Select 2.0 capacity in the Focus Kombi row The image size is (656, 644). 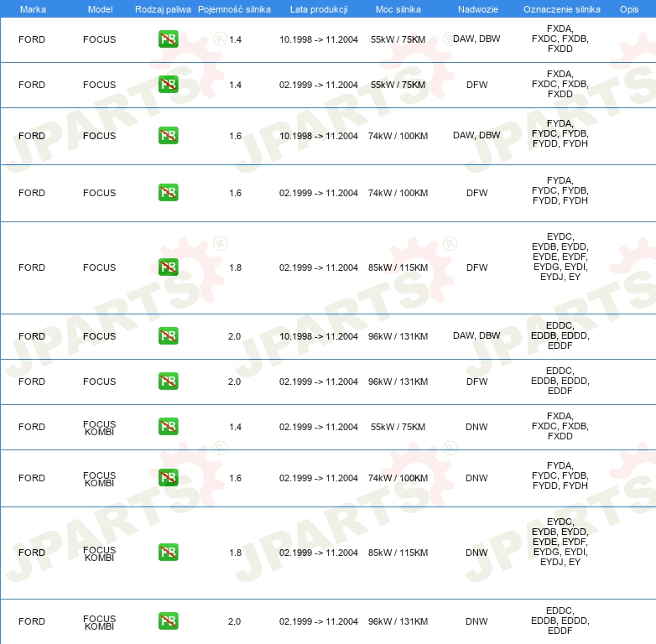click(234, 622)
